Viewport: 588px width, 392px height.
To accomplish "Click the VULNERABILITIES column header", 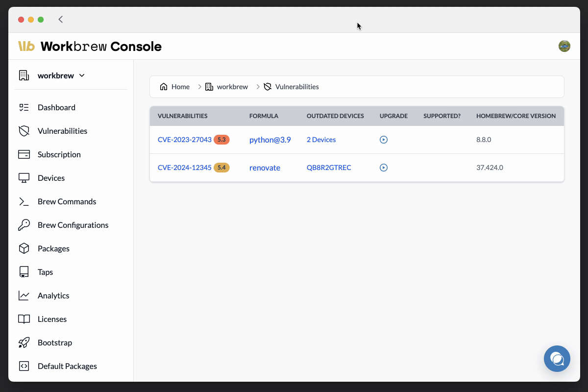I will pyautogui.click(x=182, y=116).
